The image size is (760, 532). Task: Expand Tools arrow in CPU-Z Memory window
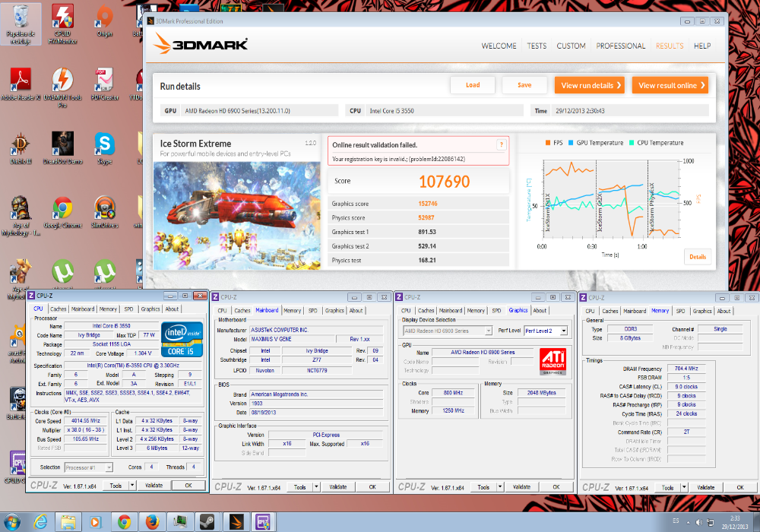[685, 487]
